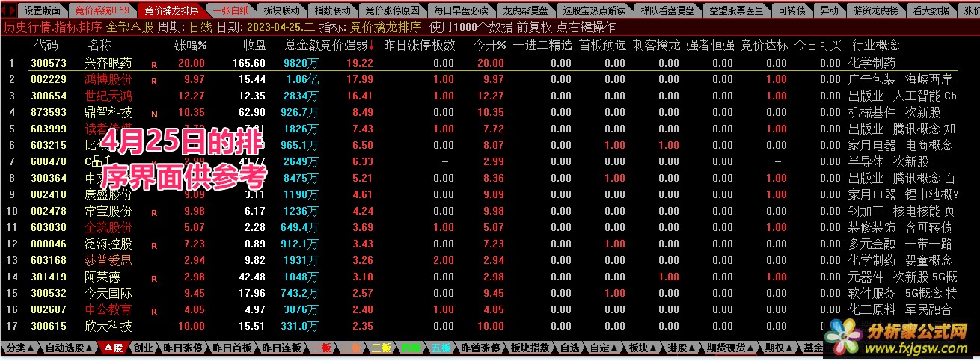The image size is (980, 361).
Task: Click the 强者恒强 column header
Action: pyautogui.click(x=711, y=45)
